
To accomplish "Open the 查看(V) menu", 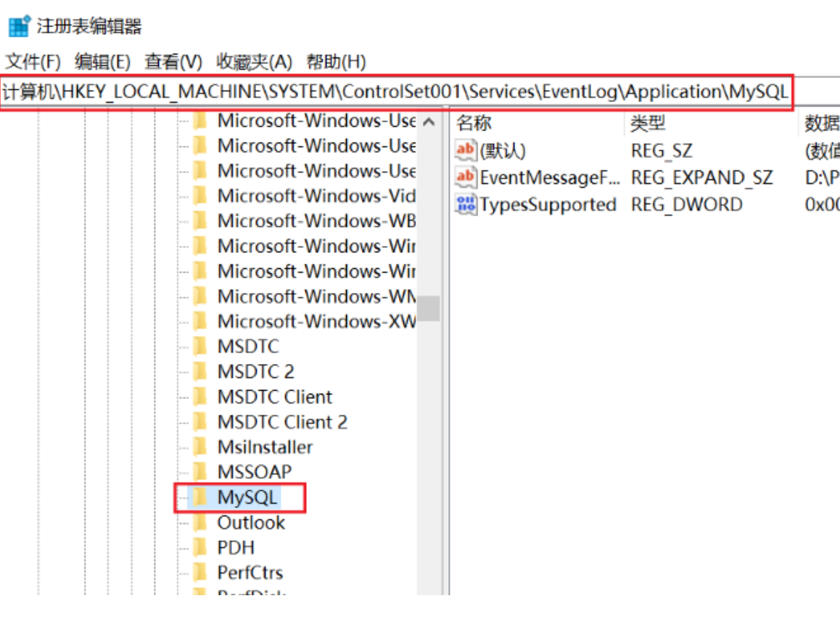I will point(173,62).
